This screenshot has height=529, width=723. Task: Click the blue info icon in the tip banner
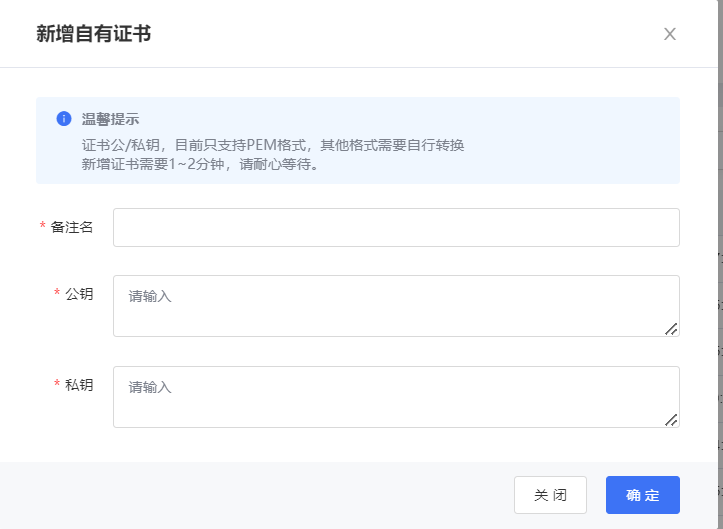coord(64,119)
